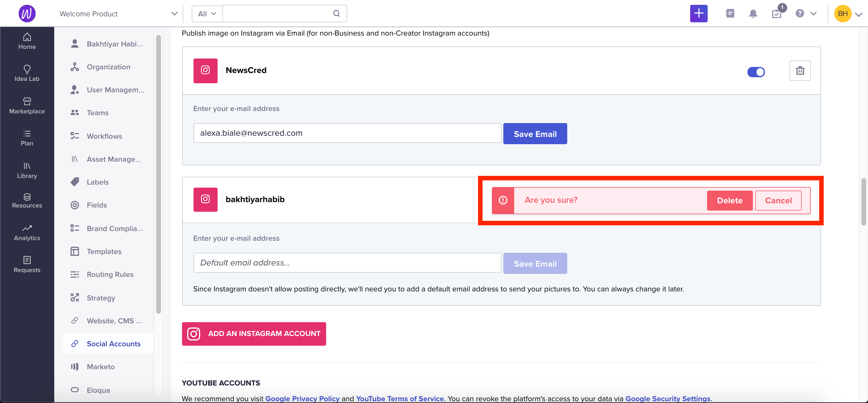Click the warning icon in confirmation bar
868x403 pixels.
(503, 200)
